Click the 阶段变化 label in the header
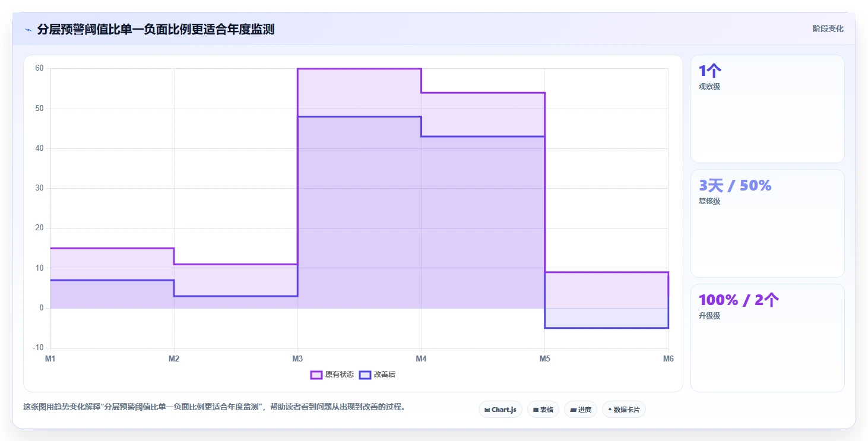 (828, 29)
